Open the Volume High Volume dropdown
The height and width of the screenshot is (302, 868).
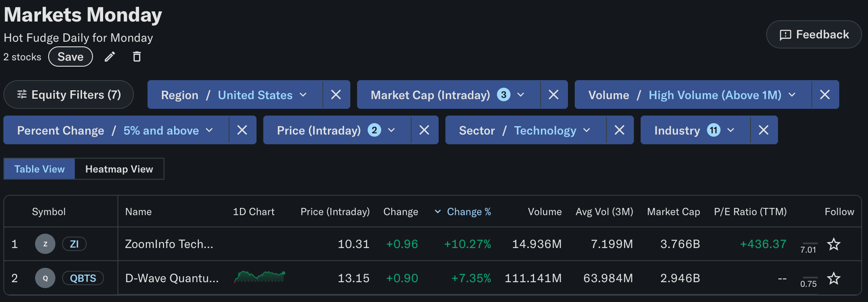pyautogui.click(x=693, y=94)
